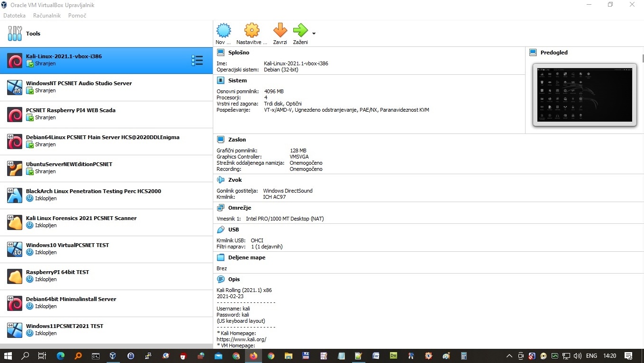Click the Windows10 VirtualPCSNET OS icon
The image size is (644, 363).
(x=15, y=249)
